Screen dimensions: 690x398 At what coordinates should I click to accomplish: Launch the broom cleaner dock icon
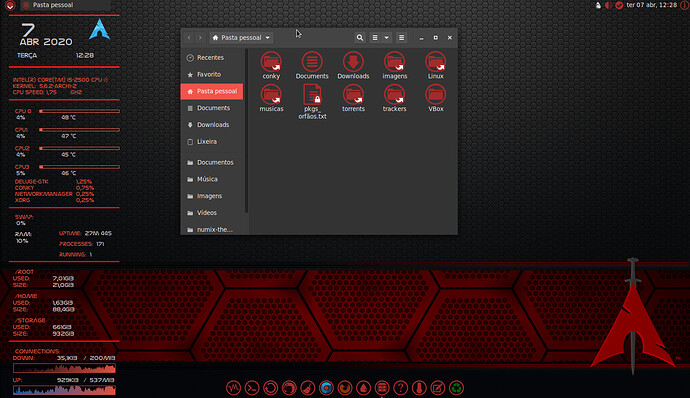[x=308, y=388]
